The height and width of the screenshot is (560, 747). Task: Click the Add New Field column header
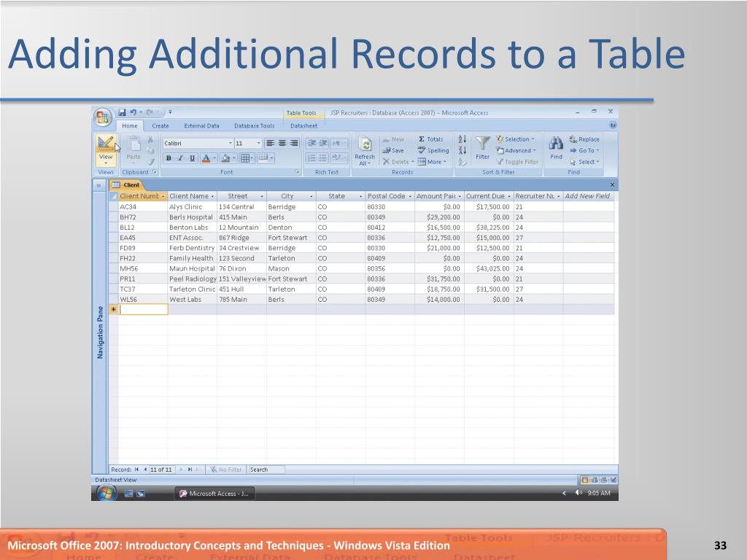click(x=588, y=195)
